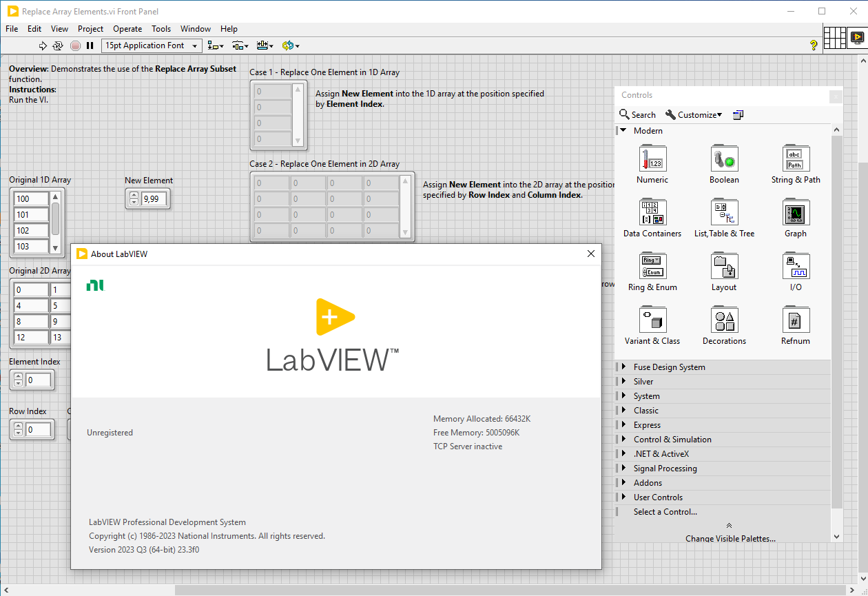Open the application font dropdown
The image size is (868, 596).
(152, 45)
